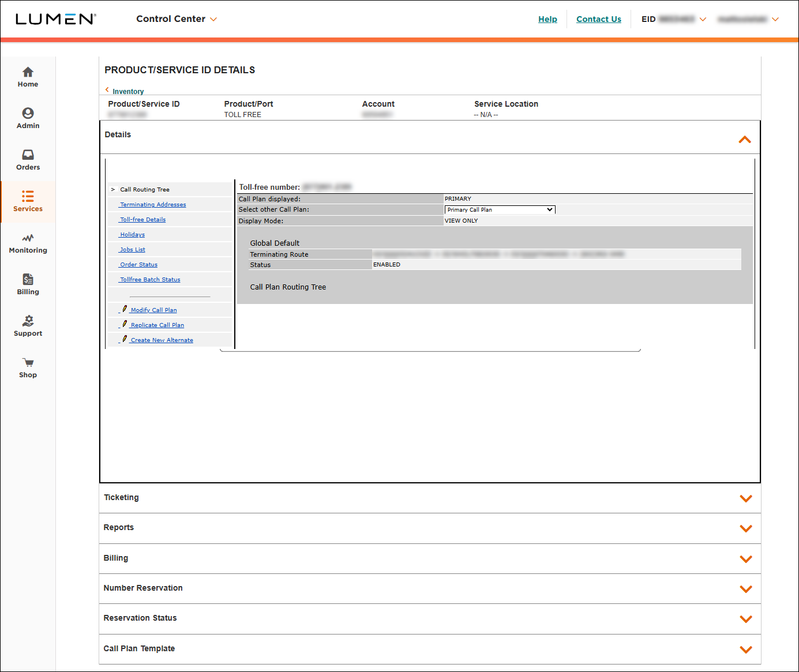Click the pencil icon beside Modify Call Plan

coord(125,309)
